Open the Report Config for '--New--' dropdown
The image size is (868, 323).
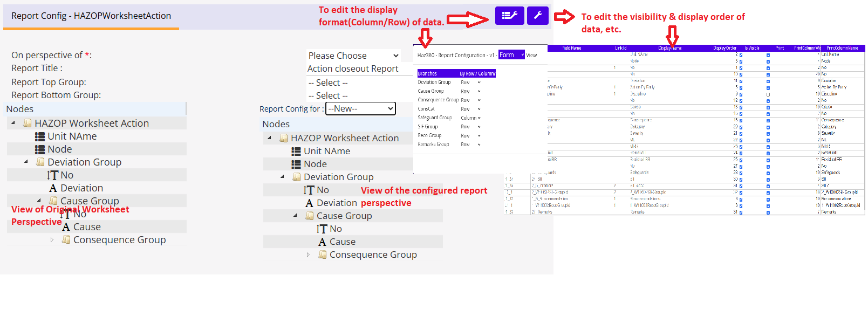[360, 109]
